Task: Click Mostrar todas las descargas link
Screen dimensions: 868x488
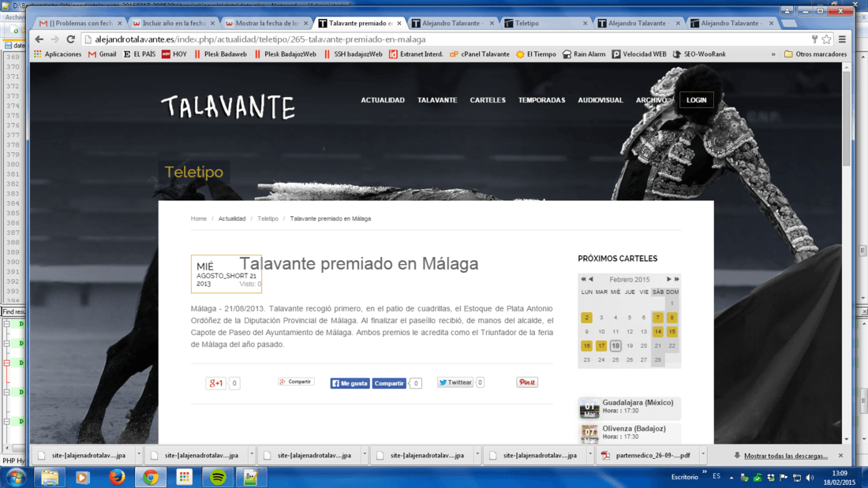Action: [785, 456]
